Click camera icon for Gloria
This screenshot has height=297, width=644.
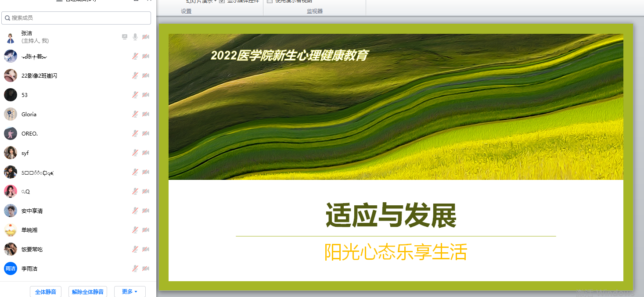146,114
